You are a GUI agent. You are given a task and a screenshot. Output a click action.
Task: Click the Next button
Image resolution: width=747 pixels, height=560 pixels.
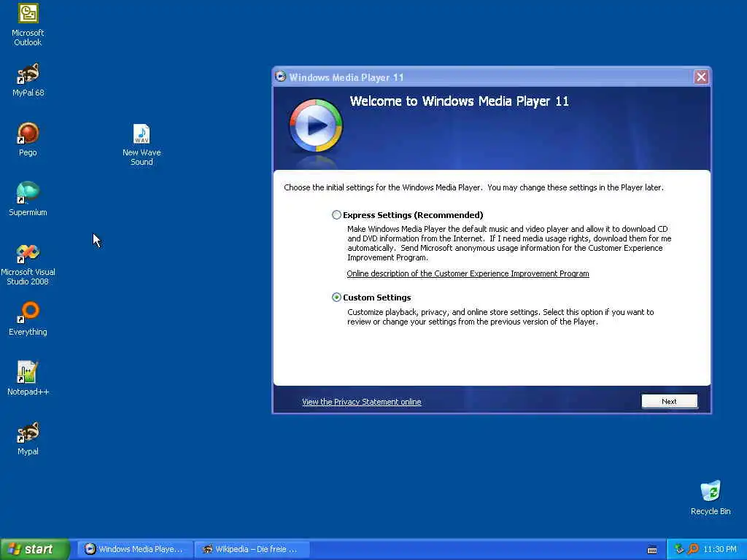[669, 402]
